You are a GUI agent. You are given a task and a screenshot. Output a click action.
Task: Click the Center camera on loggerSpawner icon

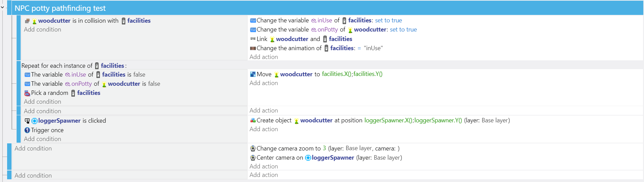pos(253,158)
